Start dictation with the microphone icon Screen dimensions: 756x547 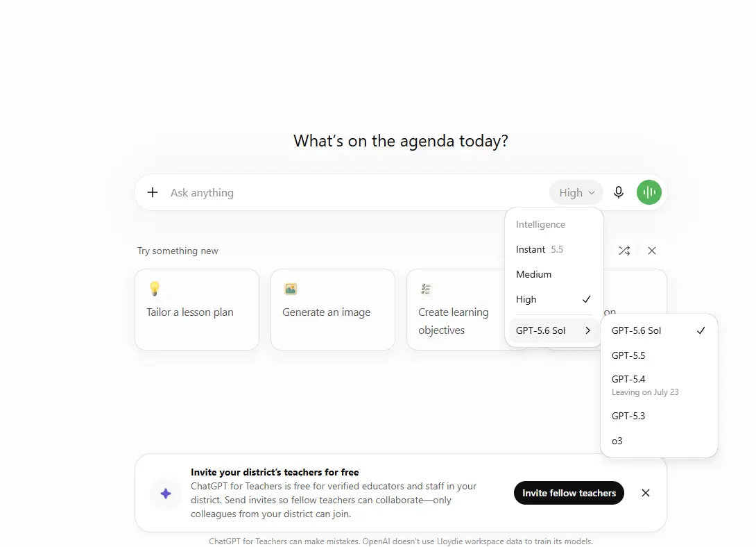[618, 192]
